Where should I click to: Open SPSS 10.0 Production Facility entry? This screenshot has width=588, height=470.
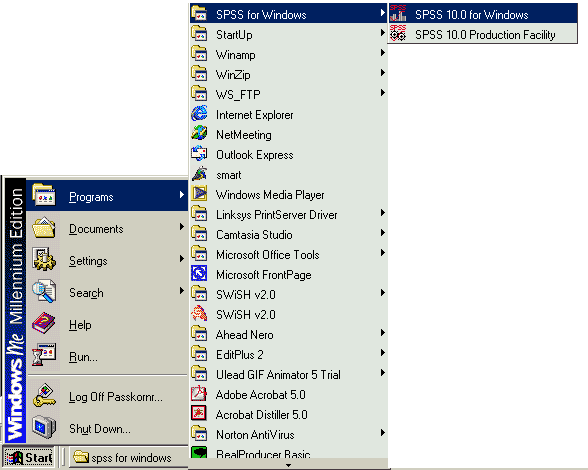pos(483,34)
